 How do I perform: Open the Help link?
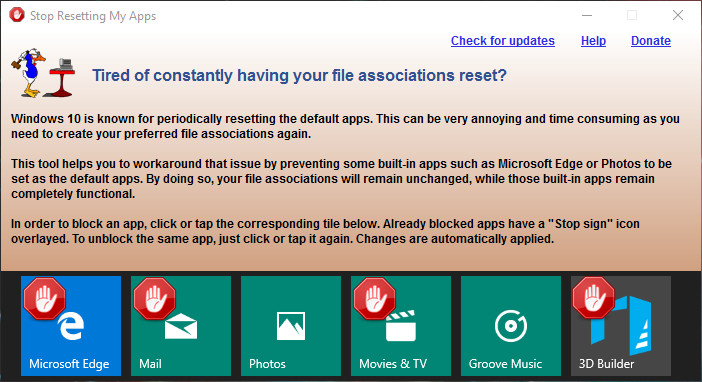(x=593, y=41)
